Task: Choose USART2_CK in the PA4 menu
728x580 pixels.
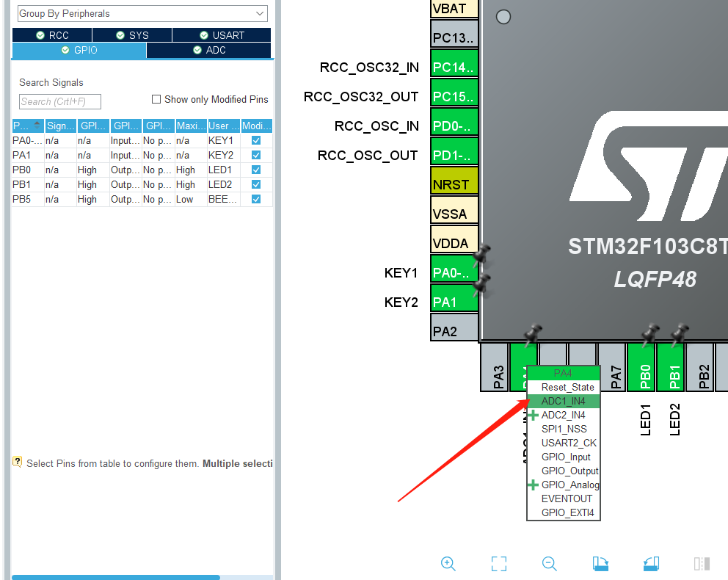Action: click(564, 443)
